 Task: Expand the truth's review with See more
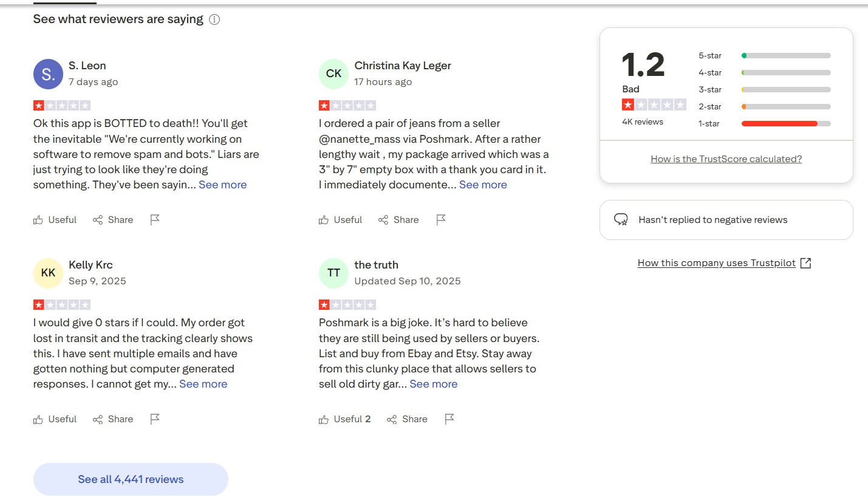coord(434,384)
